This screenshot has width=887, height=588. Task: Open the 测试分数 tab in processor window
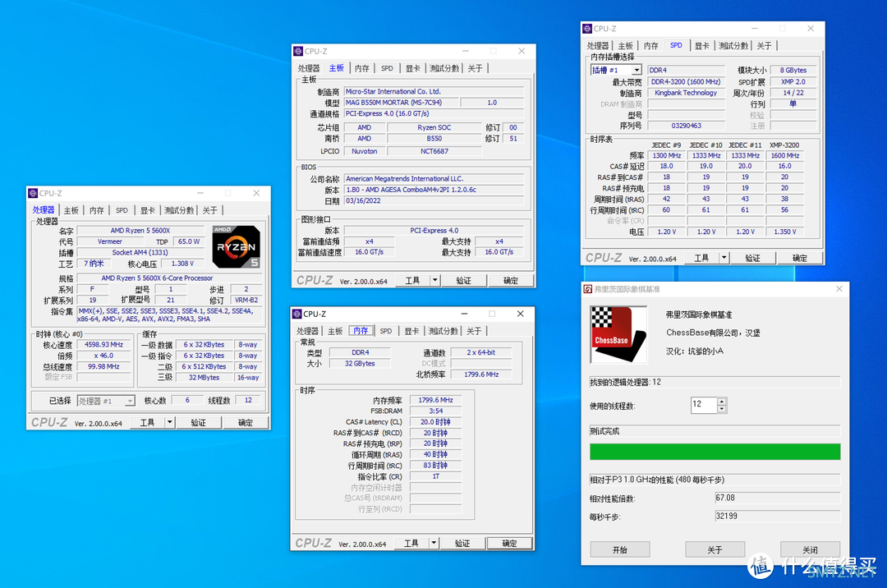pos(179,210)
